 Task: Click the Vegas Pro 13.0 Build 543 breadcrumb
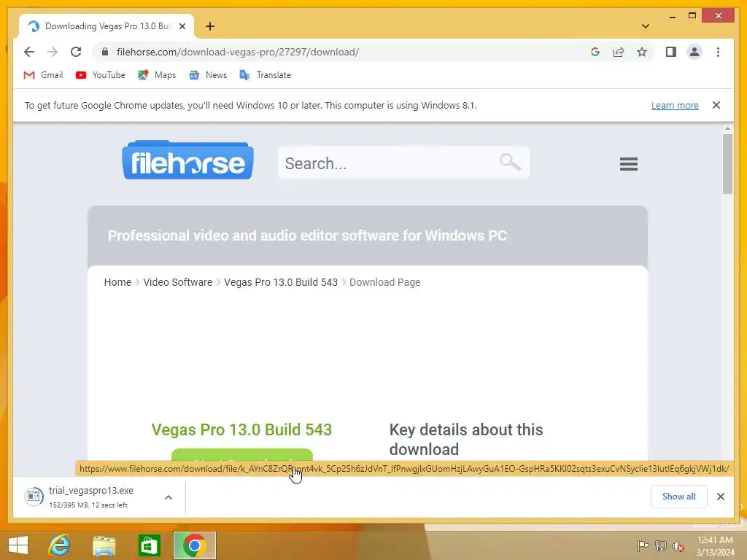pos(281,282)
